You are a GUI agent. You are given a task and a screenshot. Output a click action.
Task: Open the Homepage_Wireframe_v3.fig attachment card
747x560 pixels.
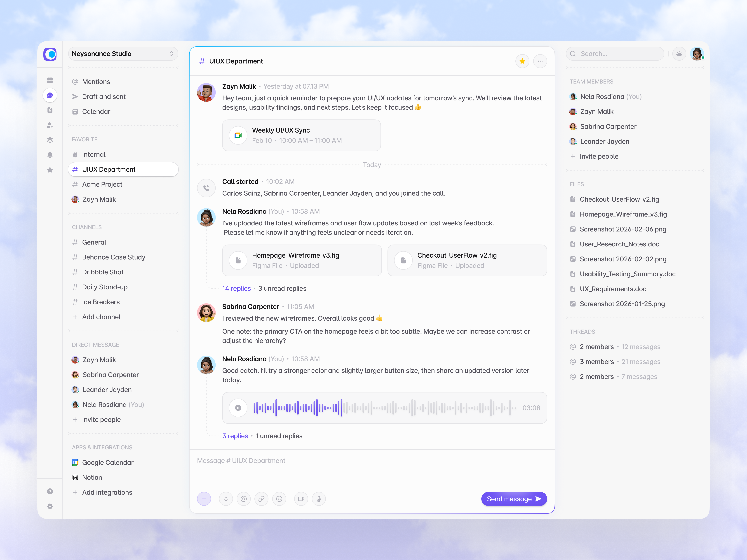pos(302,260)
